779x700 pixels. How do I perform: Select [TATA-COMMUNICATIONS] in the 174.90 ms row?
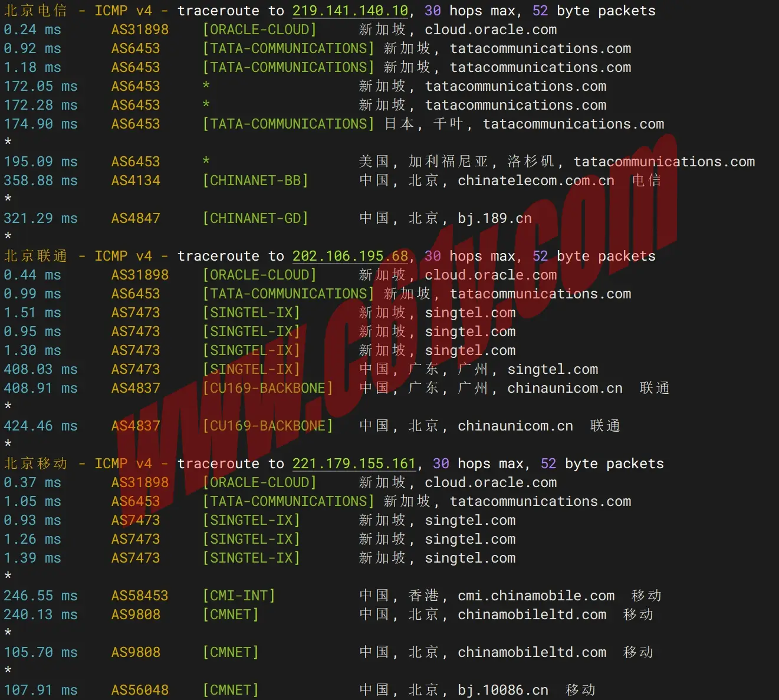coord(288,124)
